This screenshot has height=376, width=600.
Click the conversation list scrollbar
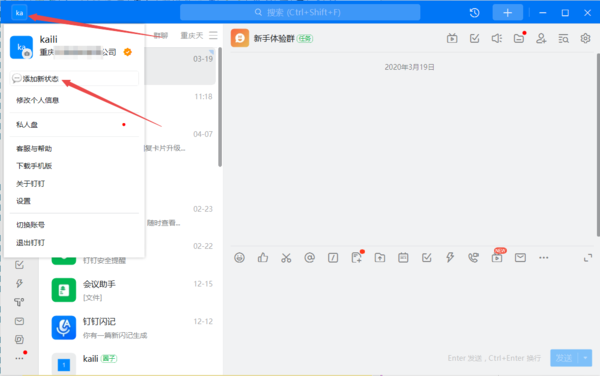pyautogui.click(x=220, y=107)
